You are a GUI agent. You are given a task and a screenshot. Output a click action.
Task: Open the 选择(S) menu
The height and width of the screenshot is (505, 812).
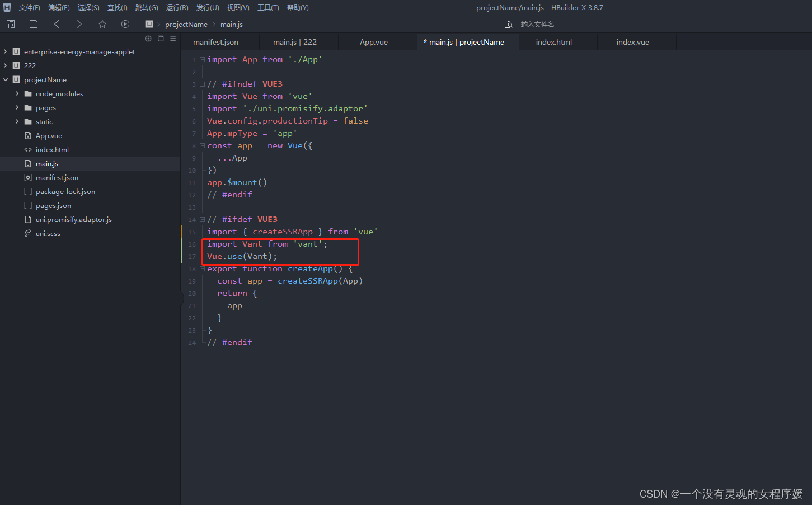pos(88,8)
